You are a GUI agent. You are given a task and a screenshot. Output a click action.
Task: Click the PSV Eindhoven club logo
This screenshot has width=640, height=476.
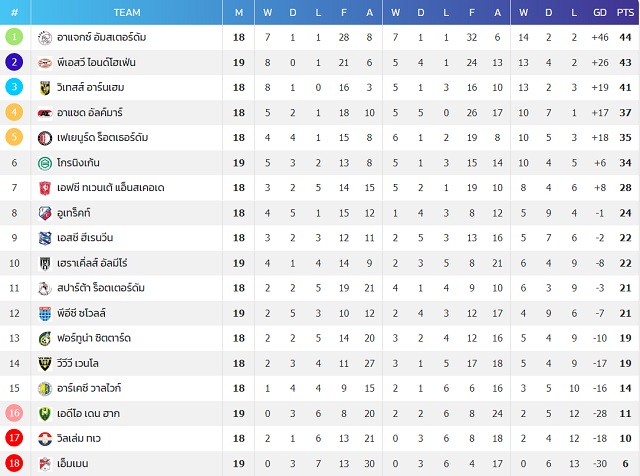(44, 63)
